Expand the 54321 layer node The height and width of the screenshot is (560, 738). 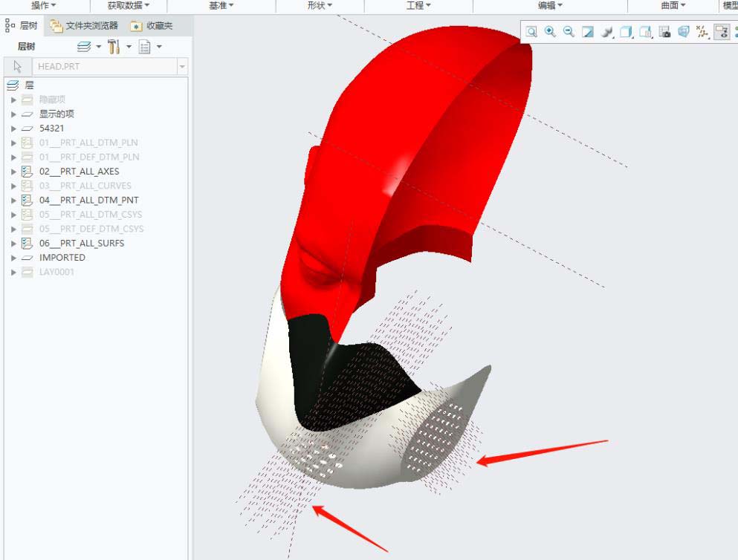coord(13,128)
